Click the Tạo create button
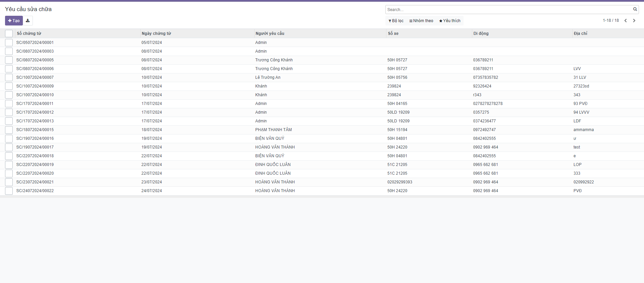This screenshot has width=644, height=283. [x=14, y=21]
